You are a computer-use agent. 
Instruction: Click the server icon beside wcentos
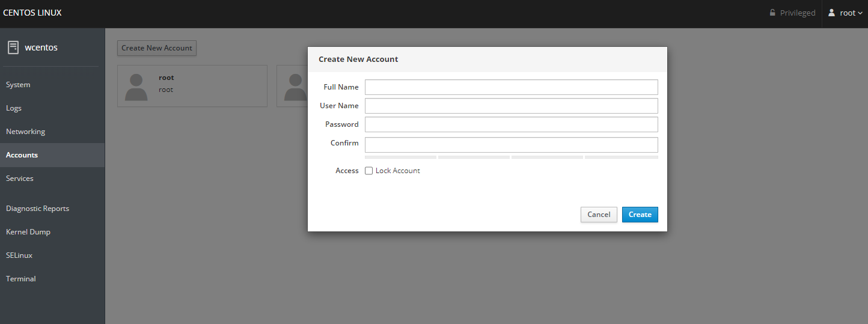point(13,47)
